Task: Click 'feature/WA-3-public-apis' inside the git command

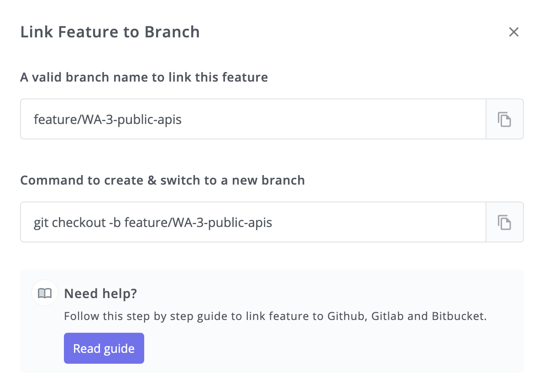Action: [x=198, y=222]
